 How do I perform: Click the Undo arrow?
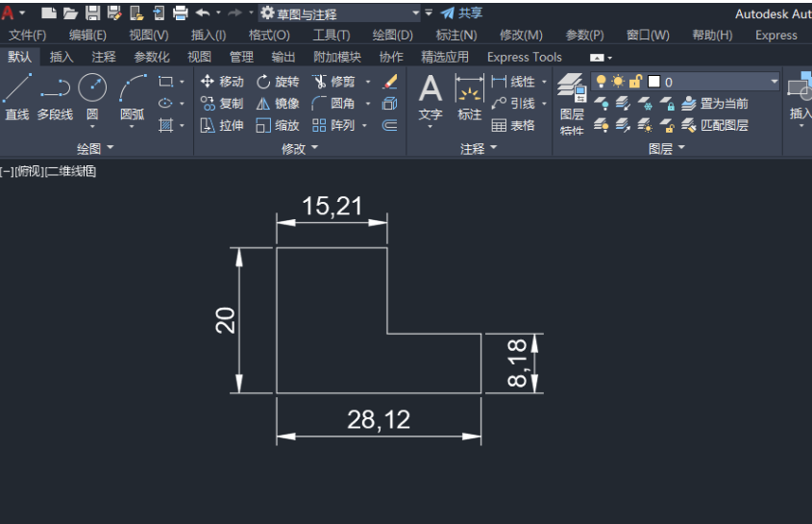click(x=203, y=12)
